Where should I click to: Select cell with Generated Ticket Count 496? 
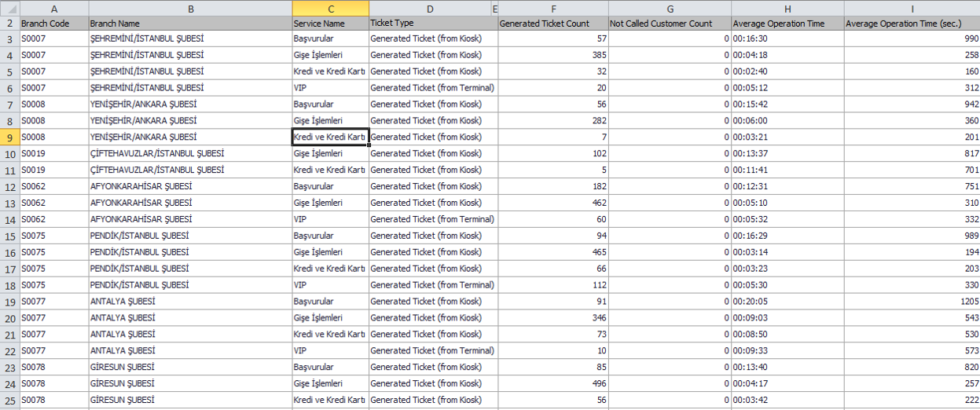pos(552,384)
